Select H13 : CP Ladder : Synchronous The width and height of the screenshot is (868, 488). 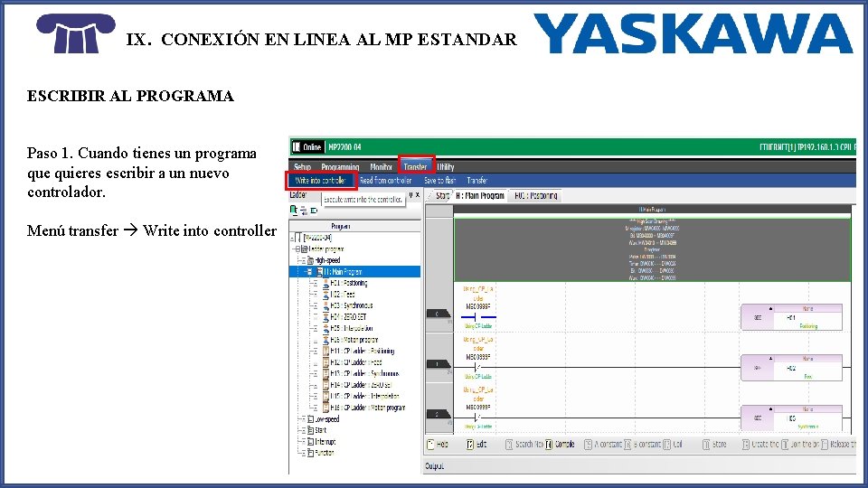pos(364,374)
